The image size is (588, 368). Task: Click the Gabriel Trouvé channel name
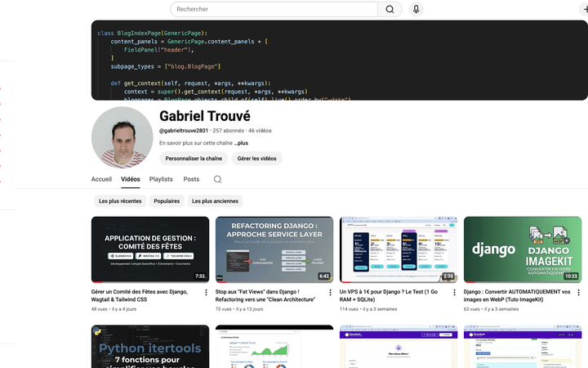205,116
